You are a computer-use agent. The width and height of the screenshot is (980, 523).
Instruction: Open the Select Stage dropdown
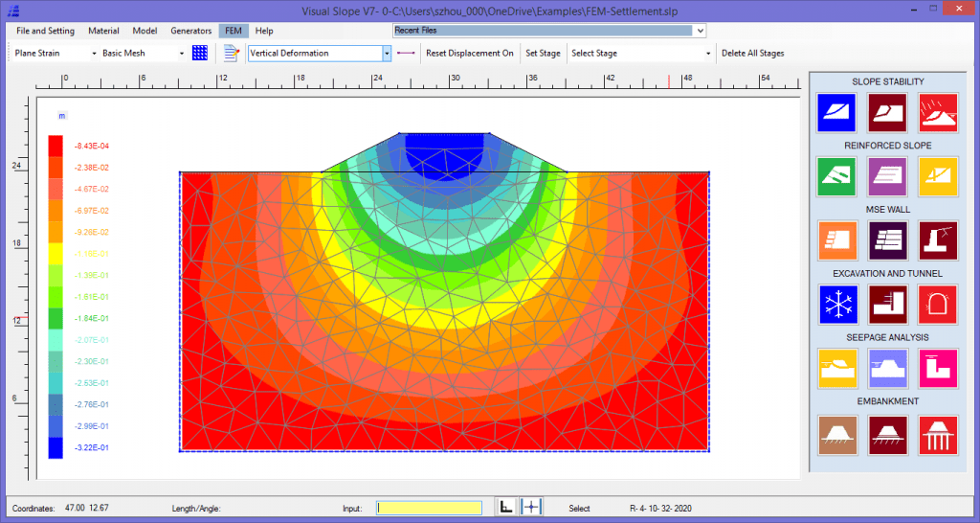point(707,54)
